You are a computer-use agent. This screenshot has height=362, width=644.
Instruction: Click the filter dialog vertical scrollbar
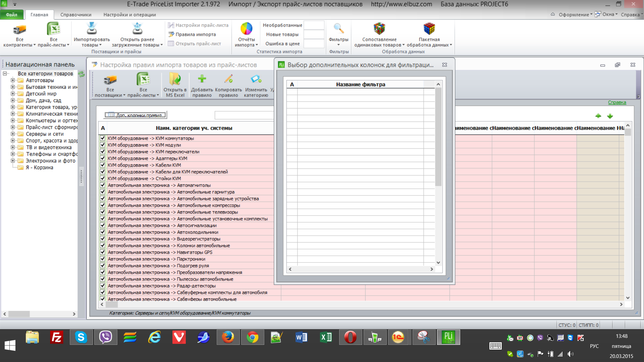pyautogui.click(x=438, y=173)
